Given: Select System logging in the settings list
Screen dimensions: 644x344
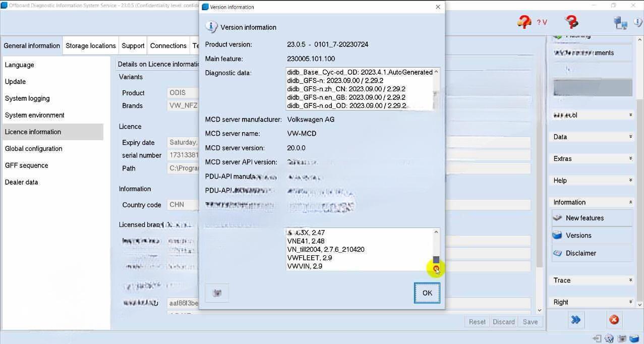Looking at the screenshot, I should 53,98.
